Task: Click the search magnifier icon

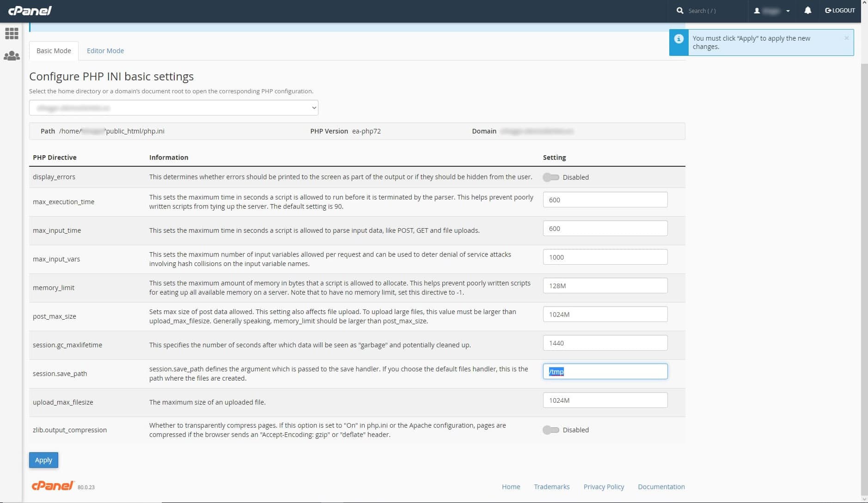Action: [680, 11]
